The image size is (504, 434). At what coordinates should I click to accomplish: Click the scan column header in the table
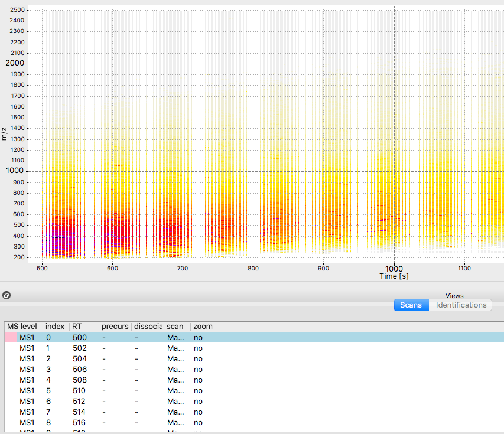(175, 326)
